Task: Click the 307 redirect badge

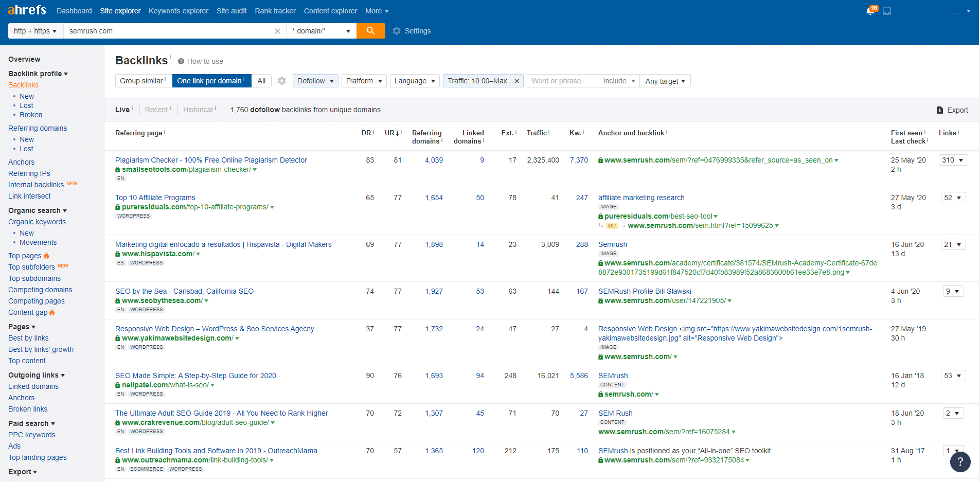Action: (x=612, y=226)
